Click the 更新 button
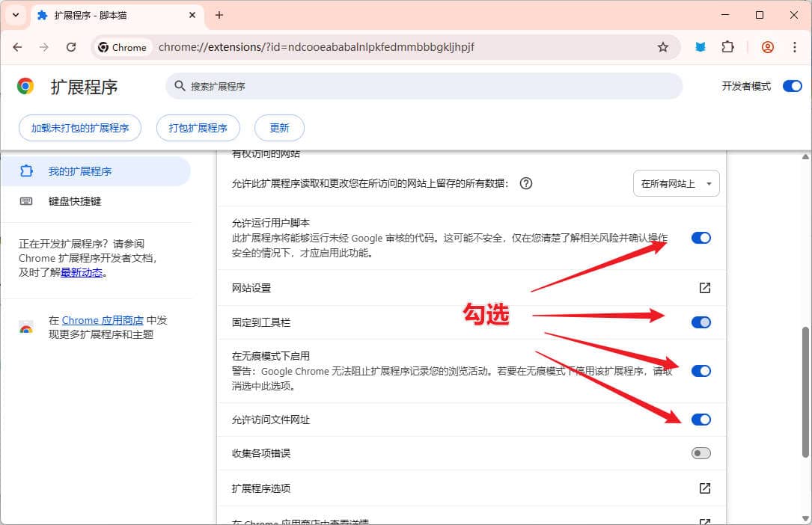This screenshot has height=525, width=812. (279, 128)
